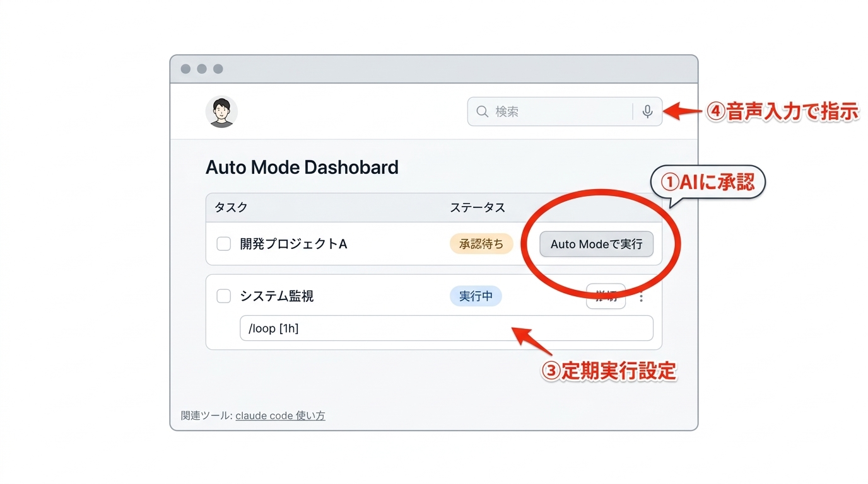868x484 pixels.
Task: Check the システム監視 task checkbox
Action: tap(224, 296)
